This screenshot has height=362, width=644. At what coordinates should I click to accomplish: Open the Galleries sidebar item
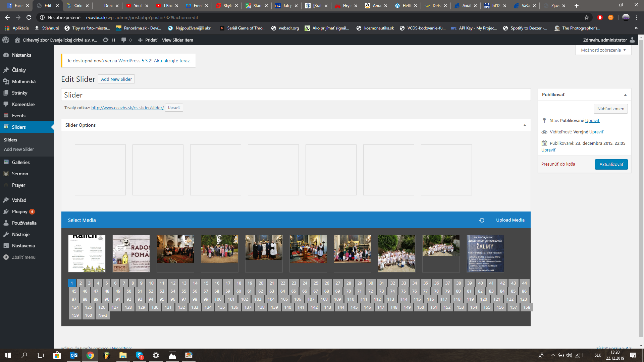click(x=21, y=162)
